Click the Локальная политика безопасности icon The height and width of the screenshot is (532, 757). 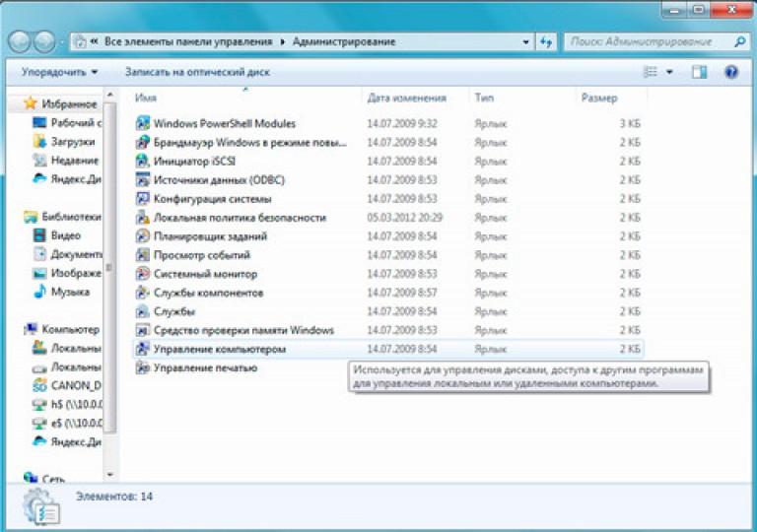click(142, 218)
